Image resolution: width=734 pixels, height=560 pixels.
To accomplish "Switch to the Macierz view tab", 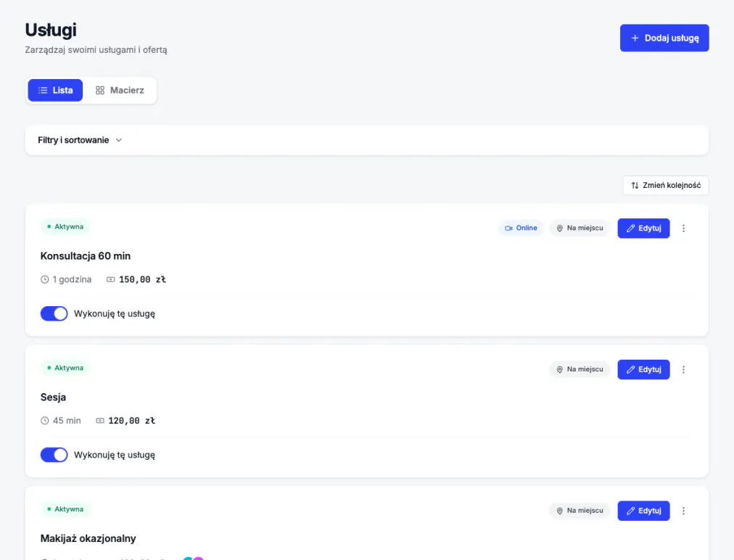I will [120, 91].
